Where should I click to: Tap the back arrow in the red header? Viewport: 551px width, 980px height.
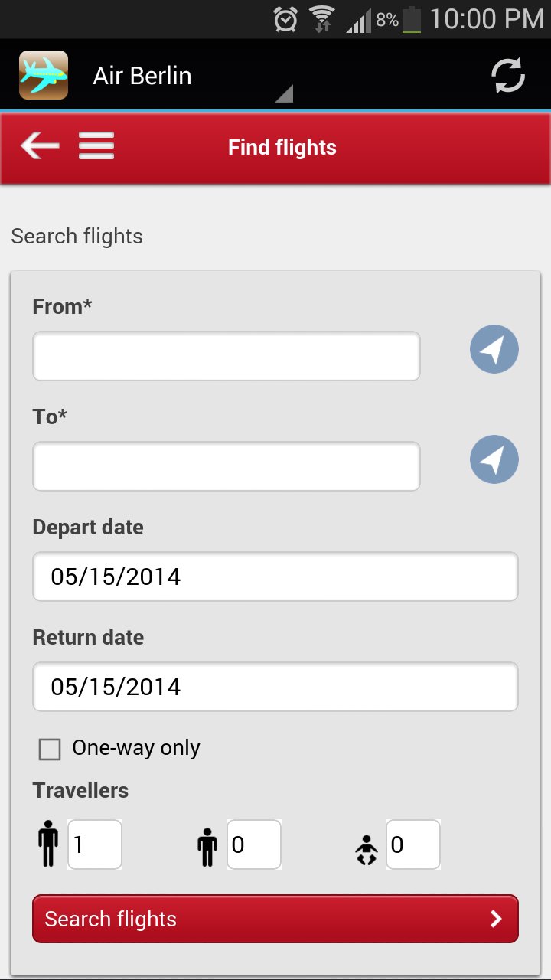click(40, 145)
